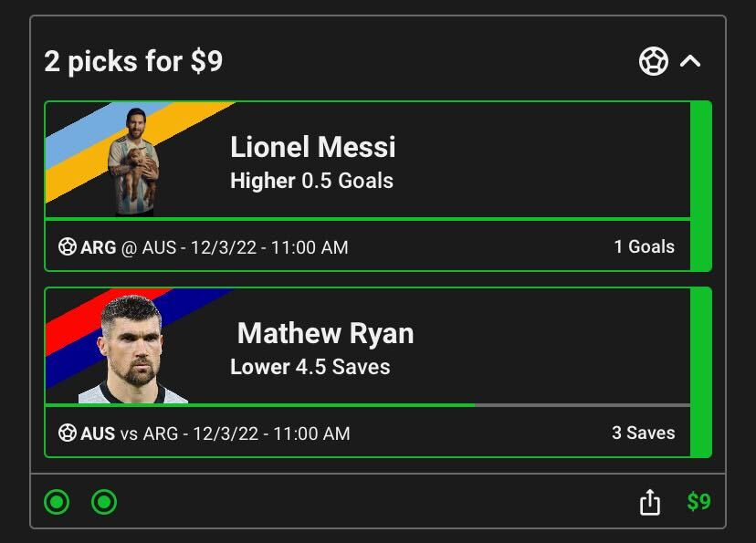Click Messi's goals progress bar

point(367,219)
